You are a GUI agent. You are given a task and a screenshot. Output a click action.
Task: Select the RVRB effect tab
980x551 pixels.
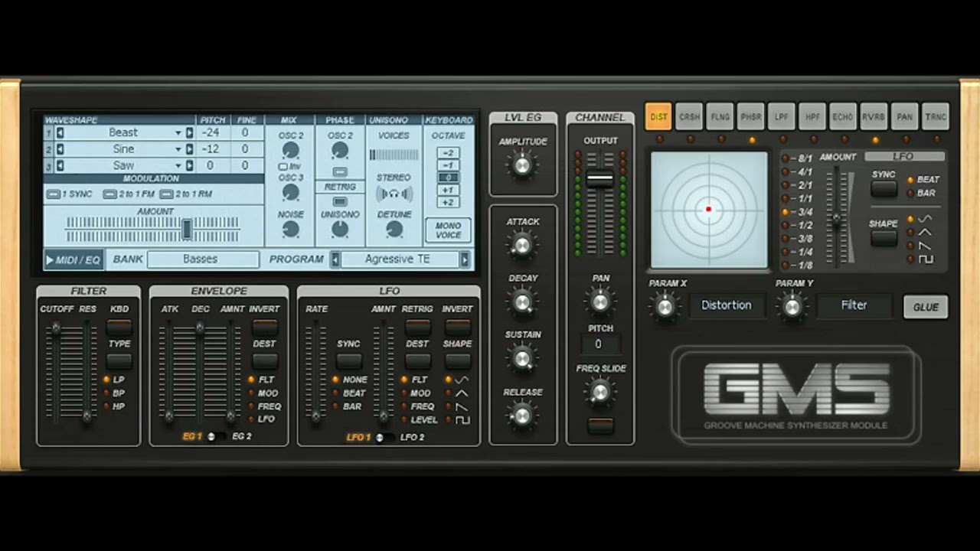click(874, 117)
